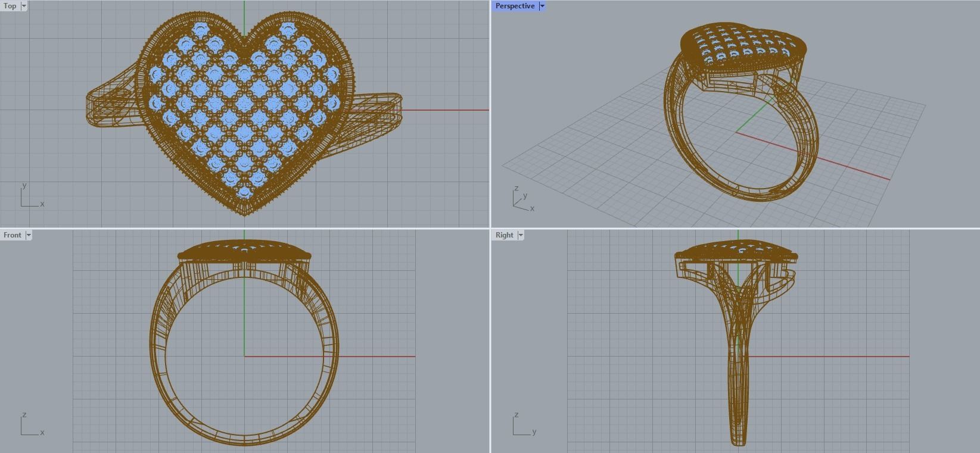Open the Top viewport dropdown arrow
980x453 pixels.
24,6
